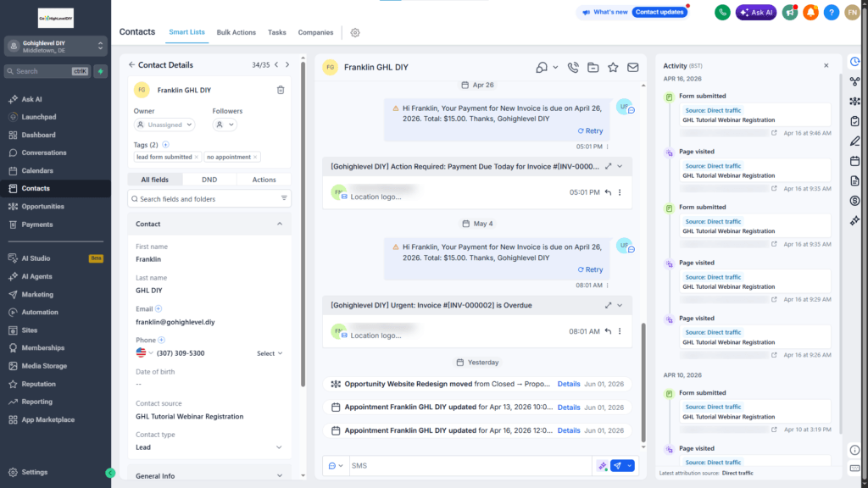Star the Franklin GHL DIY conversation

tap(613, 68)
